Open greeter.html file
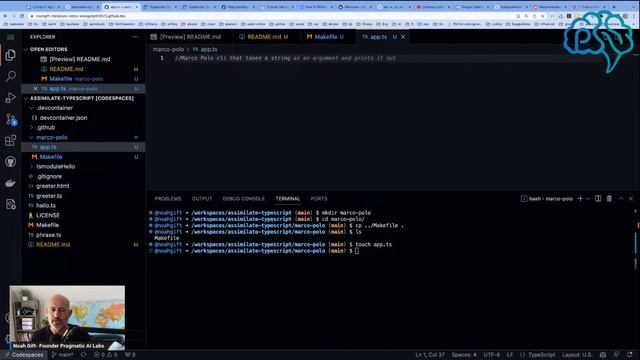The image size is (640, 360). click(53, 186)
